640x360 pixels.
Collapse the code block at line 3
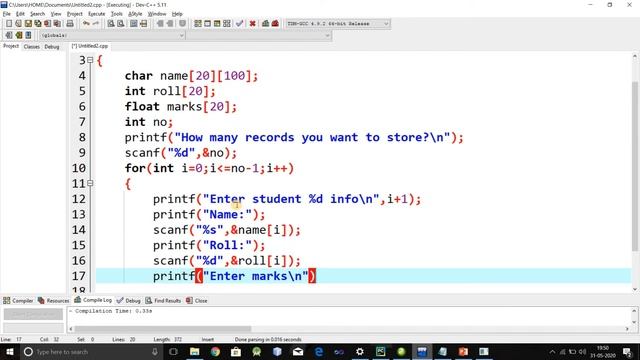point(90,60)
